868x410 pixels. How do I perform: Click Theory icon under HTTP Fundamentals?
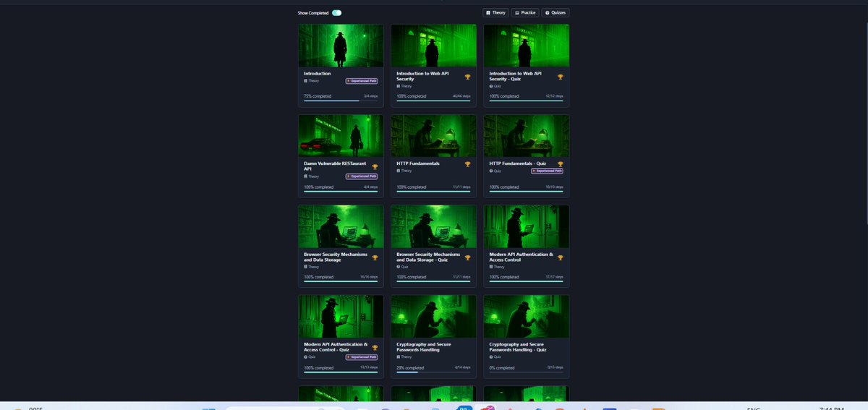click(x=399, y=171)
